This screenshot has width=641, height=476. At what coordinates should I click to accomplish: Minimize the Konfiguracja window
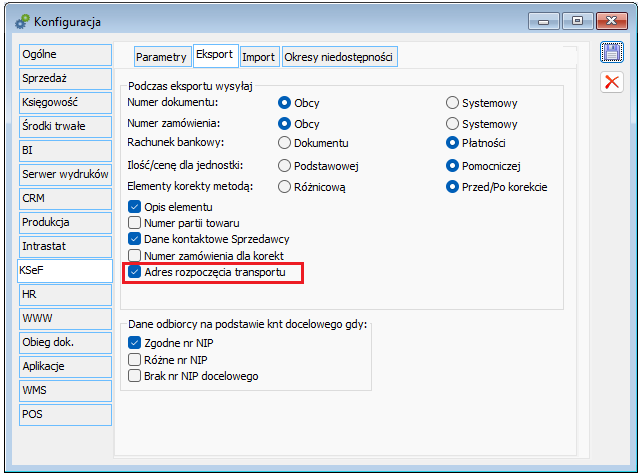(543, 21)
